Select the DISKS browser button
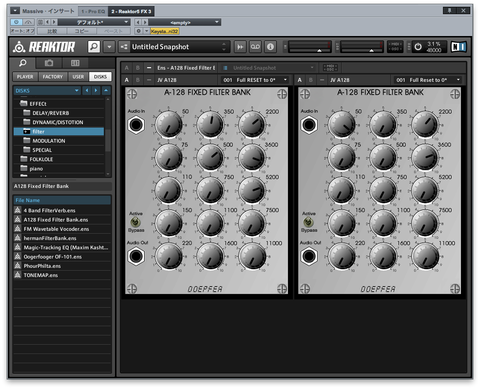This screenshot has width=480, height=389. point(100,77)
